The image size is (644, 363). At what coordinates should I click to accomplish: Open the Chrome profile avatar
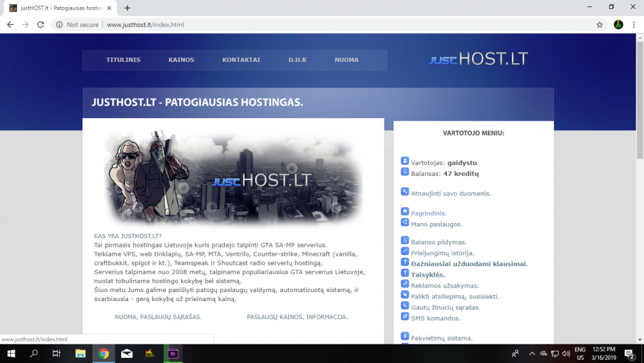pyautogui.click(x=618, y=25)
